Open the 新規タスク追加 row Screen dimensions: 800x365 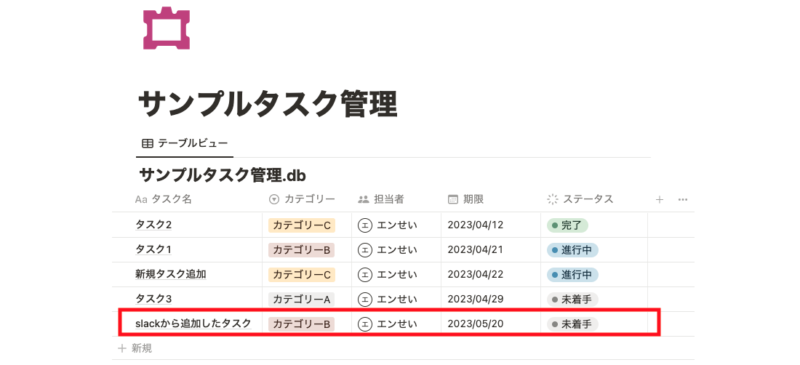[x=170, y=274]
